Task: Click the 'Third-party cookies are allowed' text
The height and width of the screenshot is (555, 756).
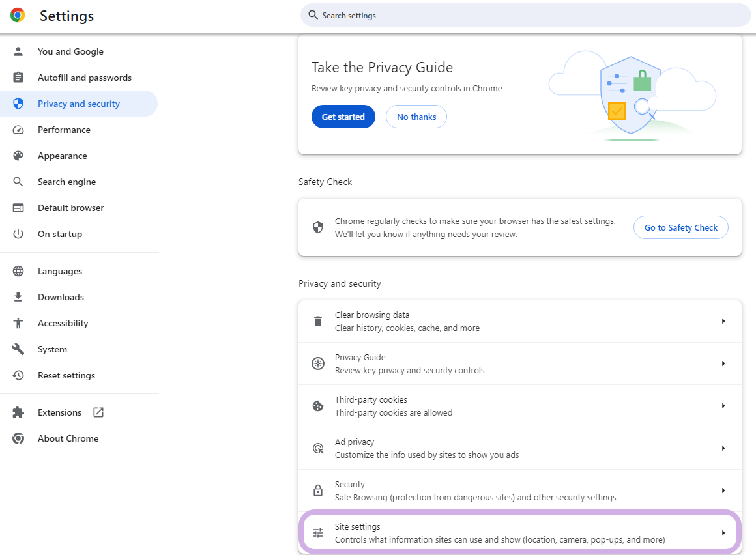Action: (x=394, y=413)
